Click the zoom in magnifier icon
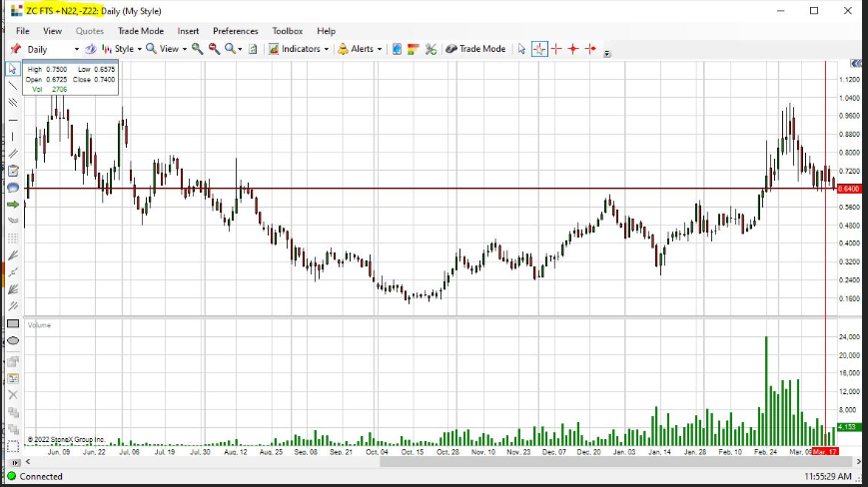Screen dimensions: 868x487 198,49
